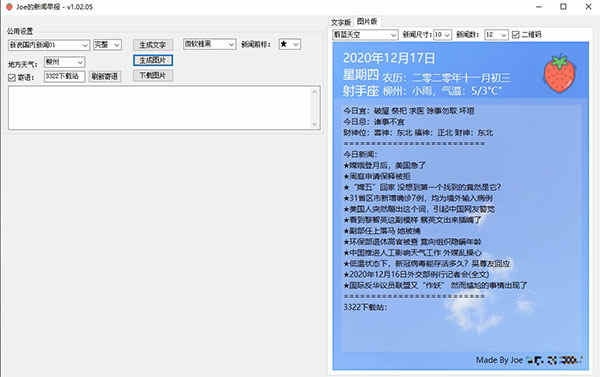Viewport: 600px width, 377px height.
Task: Toggle the 寄语 checkbox
Action: tap(12, 78)
